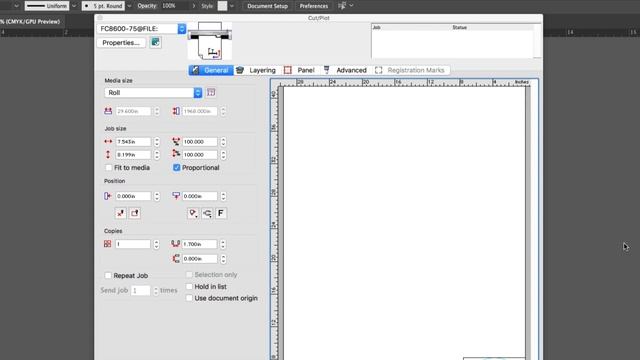The height and width of the screenshot is (360, 640).
Task: Toggle the Selection only checkbox
Action: coord(189,275)
